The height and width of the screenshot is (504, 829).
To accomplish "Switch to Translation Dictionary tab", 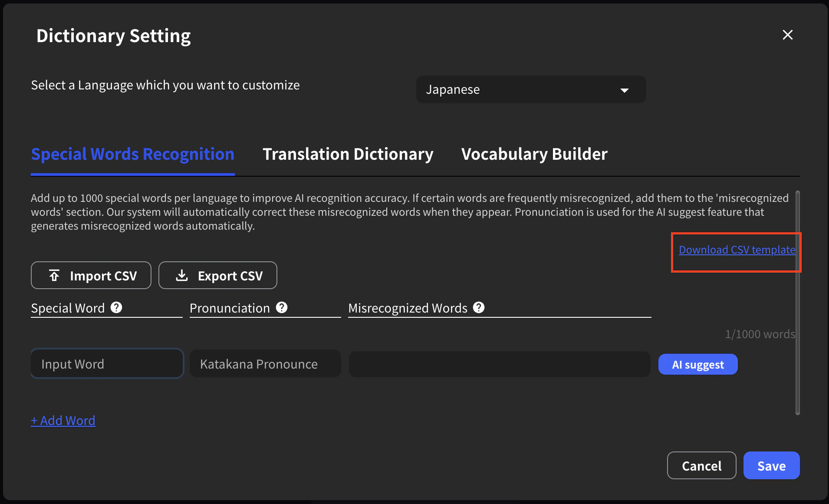I will click(x=348, y=155).
